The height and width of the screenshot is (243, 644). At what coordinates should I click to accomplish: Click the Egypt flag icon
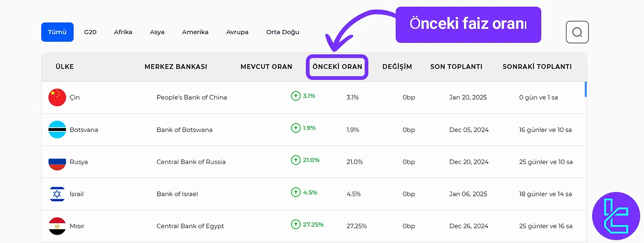[57, 226]
